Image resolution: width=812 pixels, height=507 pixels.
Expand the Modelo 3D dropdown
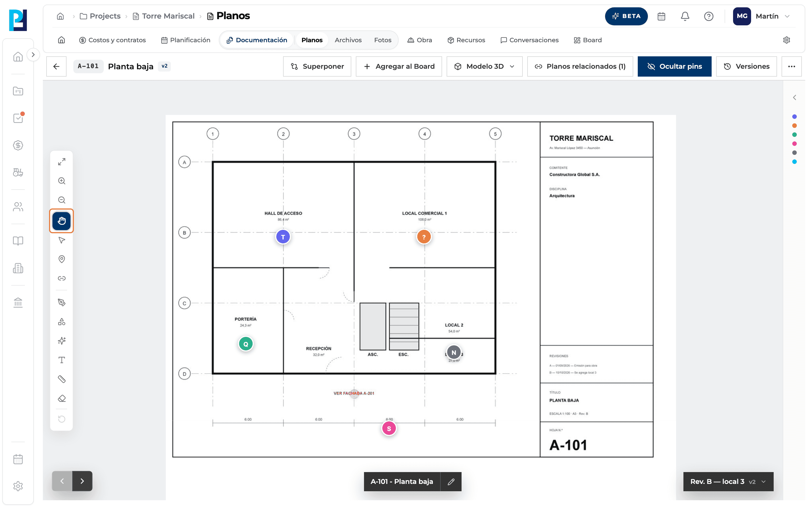[484, 66]
